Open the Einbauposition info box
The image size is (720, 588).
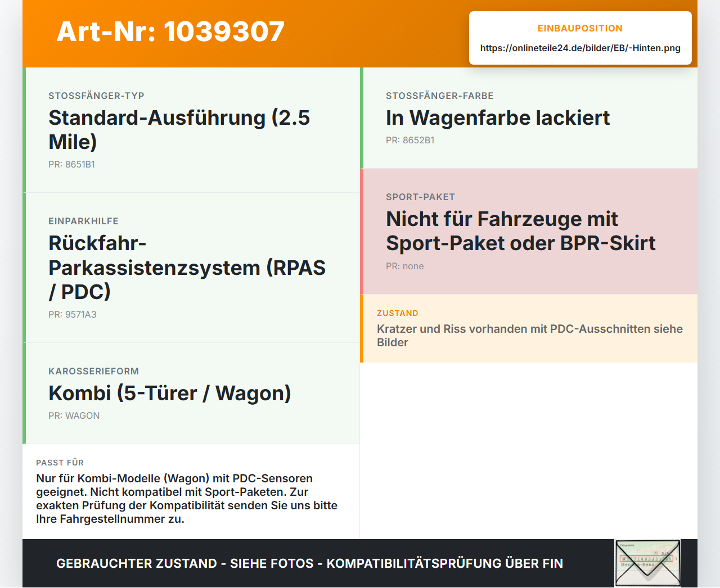[x=580, y=38]
